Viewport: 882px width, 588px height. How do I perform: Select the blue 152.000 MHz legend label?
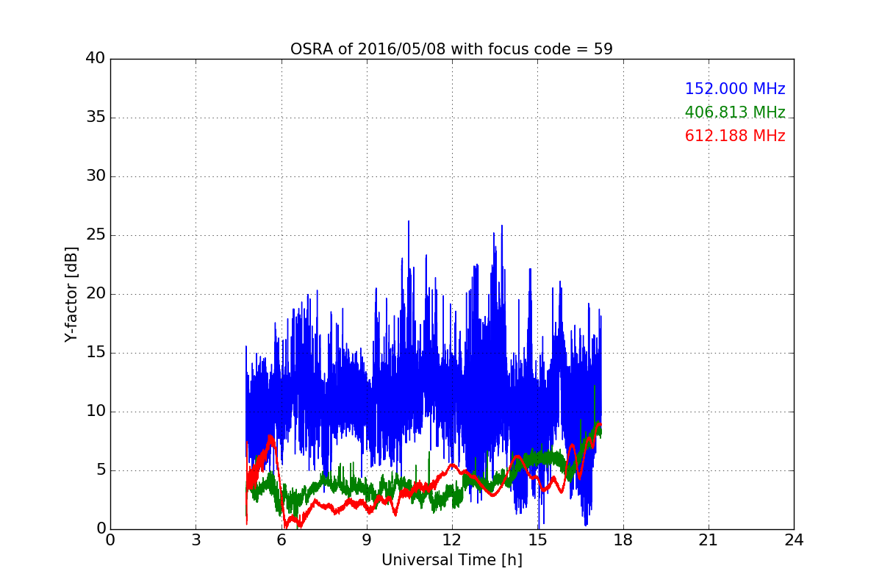point(735,89)
